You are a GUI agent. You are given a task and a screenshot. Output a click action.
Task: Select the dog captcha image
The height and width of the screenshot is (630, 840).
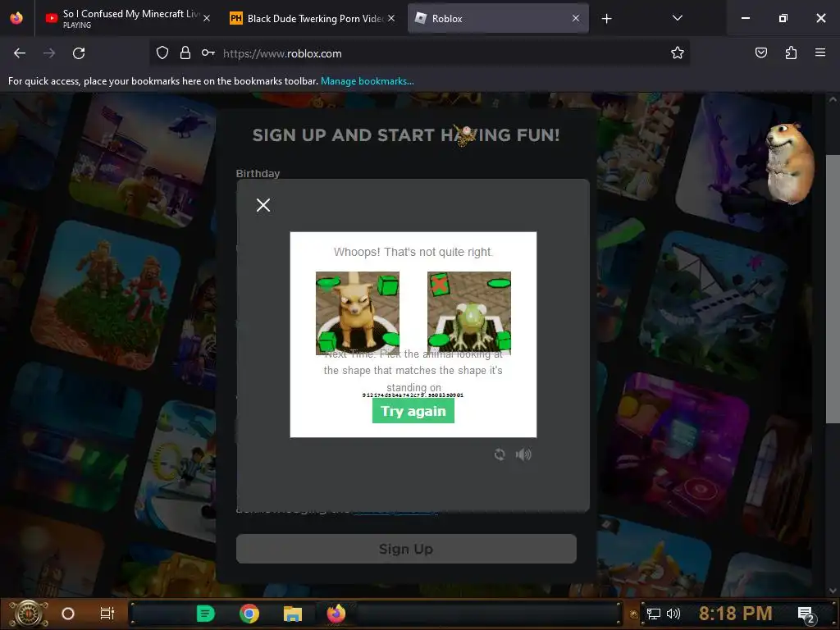click(x=358, y=313)
